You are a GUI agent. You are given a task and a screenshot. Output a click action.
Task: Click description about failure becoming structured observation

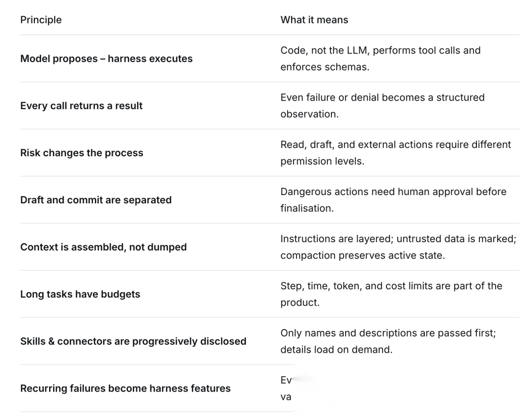(x=383, y=106)
